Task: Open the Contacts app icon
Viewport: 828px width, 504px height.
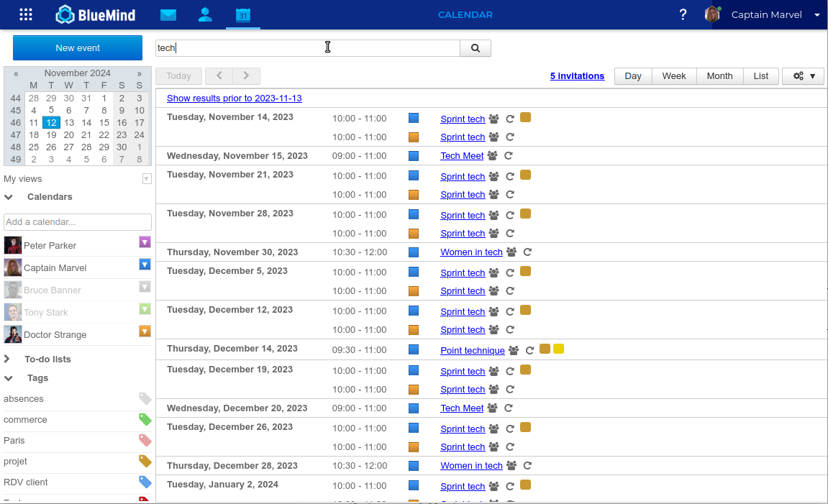Action: (205, 15)
